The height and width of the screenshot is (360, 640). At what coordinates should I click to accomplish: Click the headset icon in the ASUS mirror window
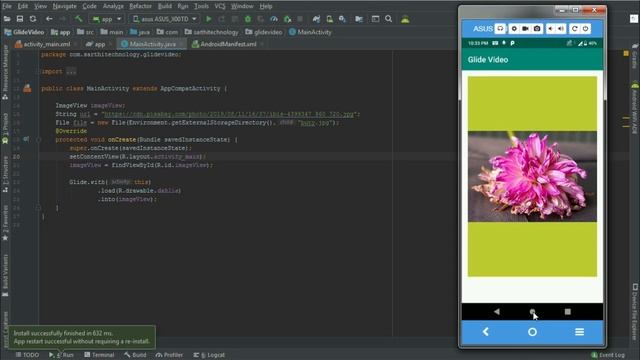point(500,29)
